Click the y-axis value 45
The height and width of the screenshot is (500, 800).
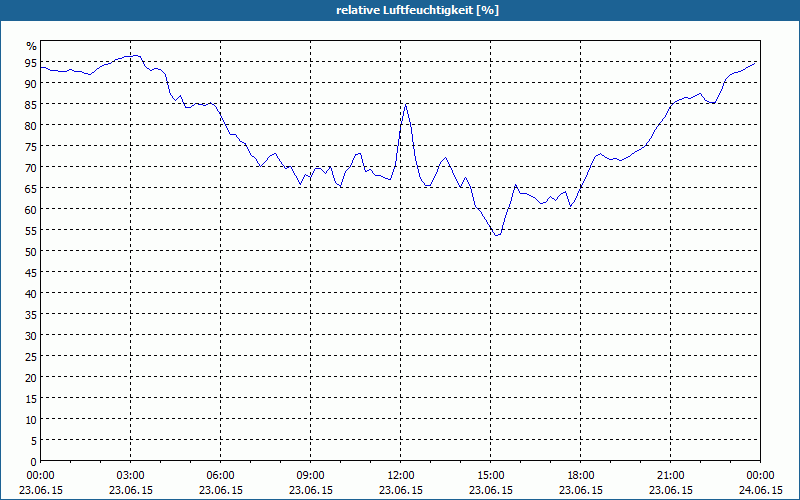[31, 272]
